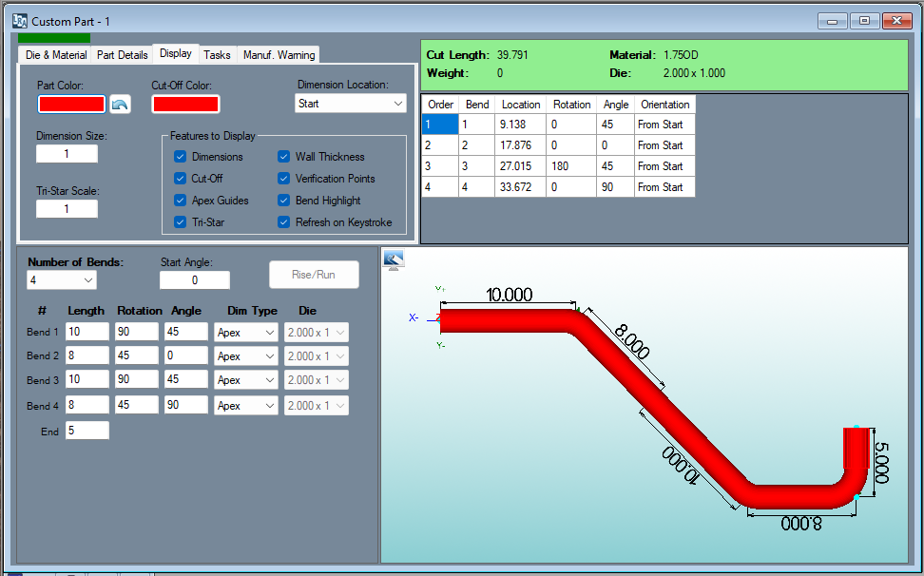Click the Rotation column header
This screenshot has height=576, width=924.
tap(571, 105)
